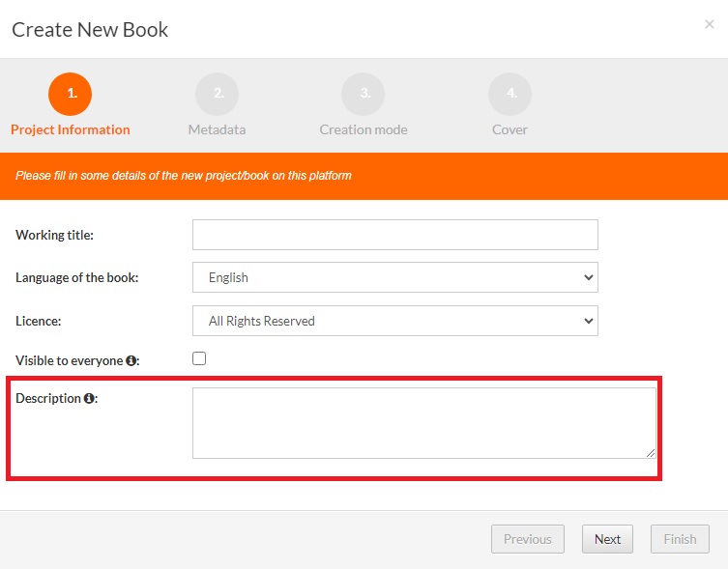Switch to the Metadata step label
The width and height of the screenshot is (728, 569).
click(217, 129)
